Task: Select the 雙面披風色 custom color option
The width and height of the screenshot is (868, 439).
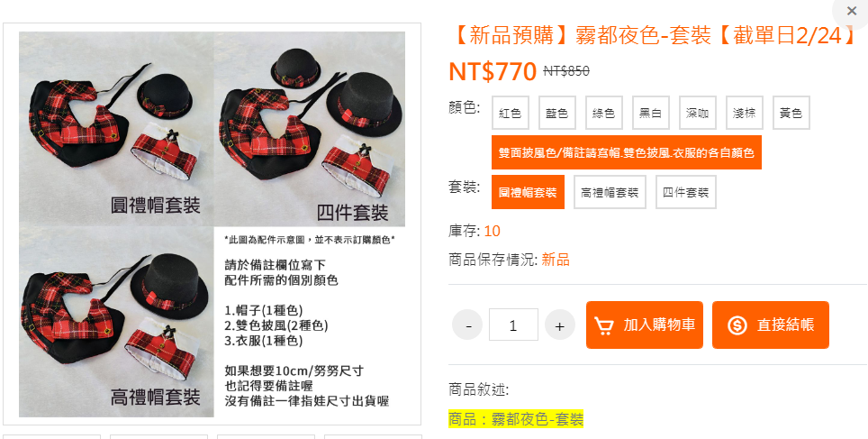Action: point(627,152)
